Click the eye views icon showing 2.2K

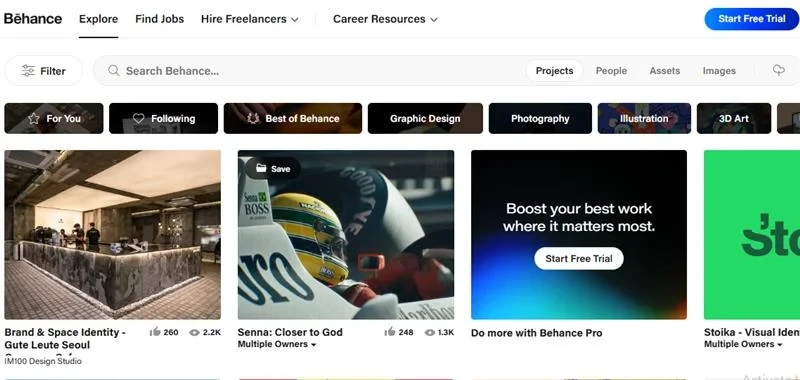(x=194, y=333)
